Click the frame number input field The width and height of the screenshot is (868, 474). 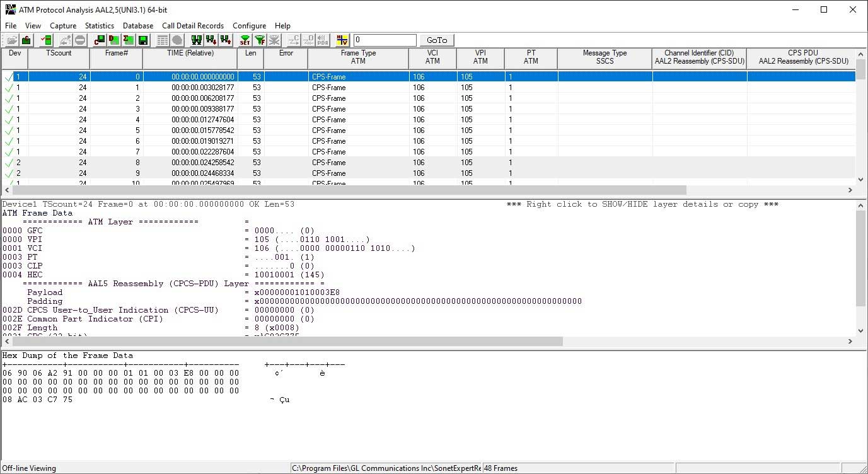click(x=385, y=40)
